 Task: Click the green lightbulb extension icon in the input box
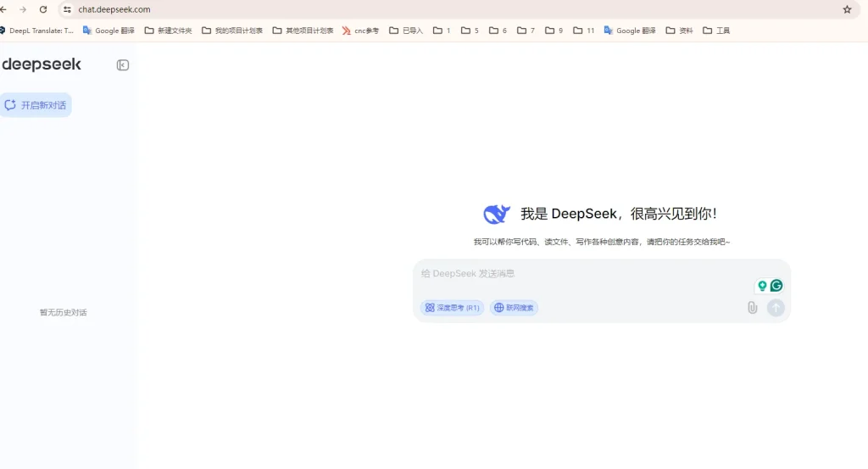[x=762, y=286]
